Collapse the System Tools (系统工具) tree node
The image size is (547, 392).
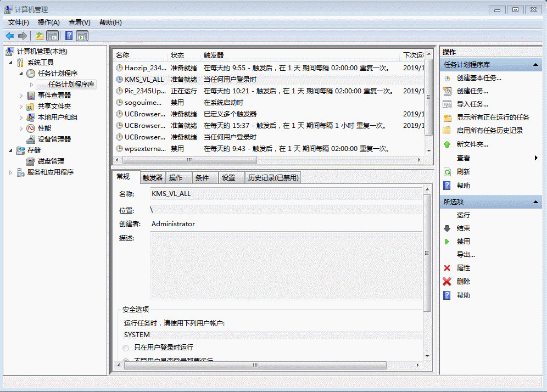[x=10, y=63]
